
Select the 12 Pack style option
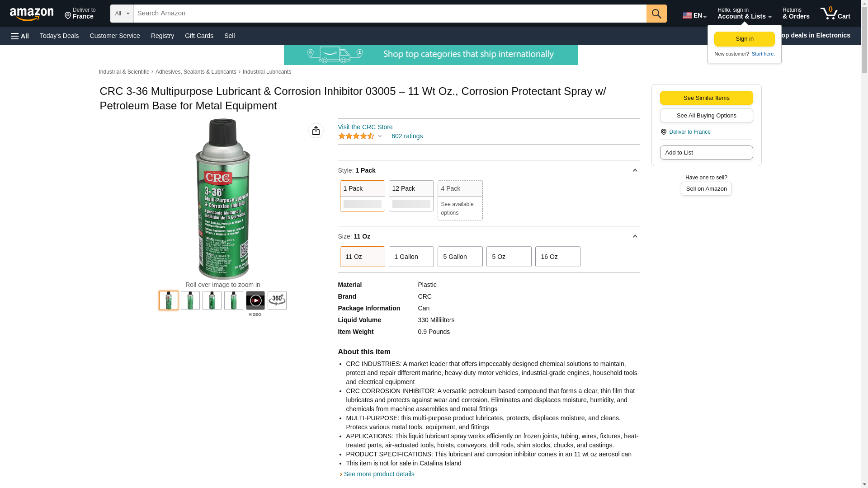[411, 196]
